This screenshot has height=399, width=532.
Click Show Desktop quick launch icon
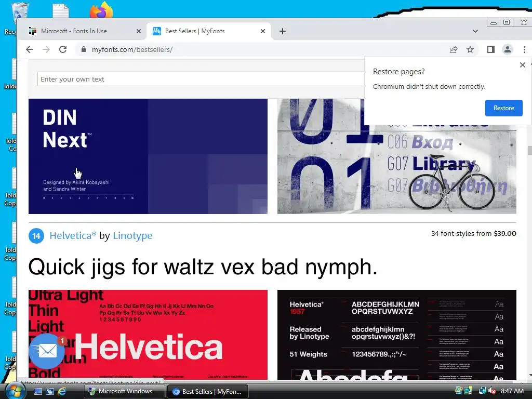pos(37,391)
